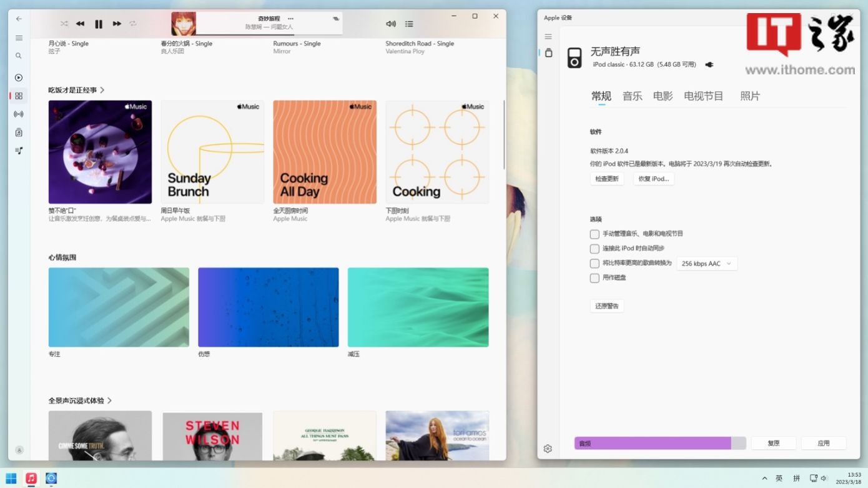Go back in Apple Music
Viewport: 868px width, 488px height.
tap(19, 19)
